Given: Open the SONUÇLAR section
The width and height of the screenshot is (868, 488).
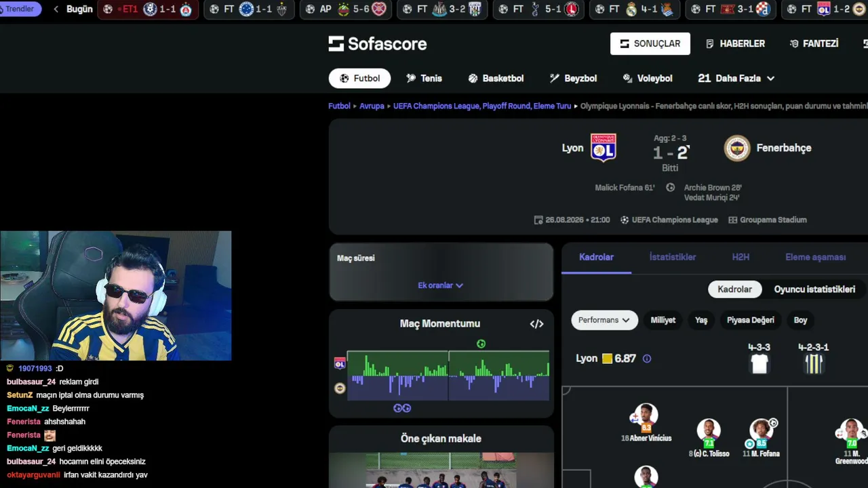Looking at the screenshot, I should tap(650, 43).
